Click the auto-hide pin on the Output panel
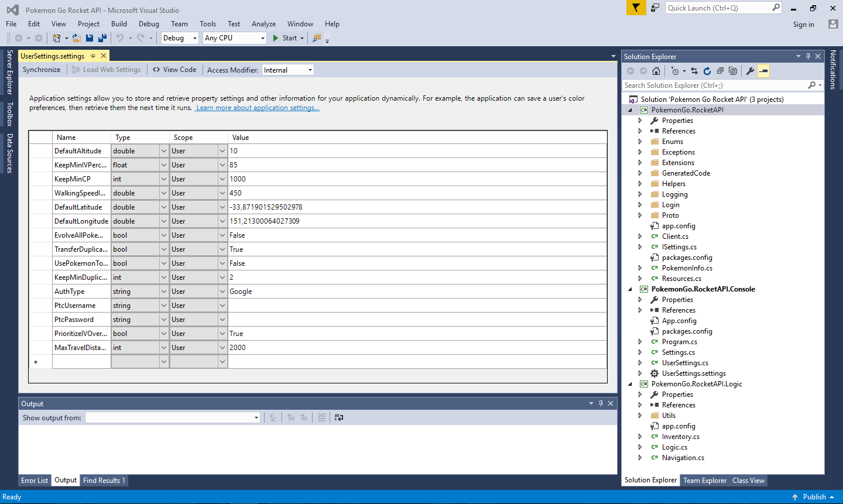843x504 pixels. pos(601,403)
